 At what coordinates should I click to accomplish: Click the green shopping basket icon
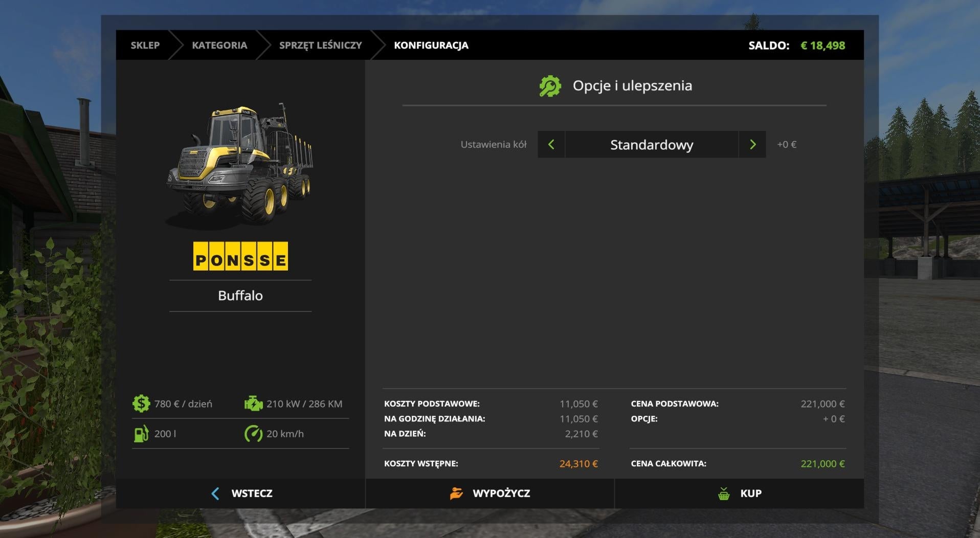pyautogui.click(x=724, y=494)
